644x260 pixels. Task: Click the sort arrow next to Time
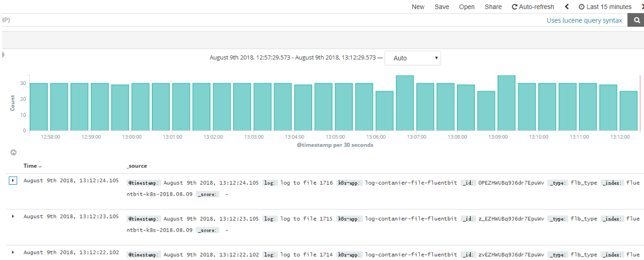point(40,166)
